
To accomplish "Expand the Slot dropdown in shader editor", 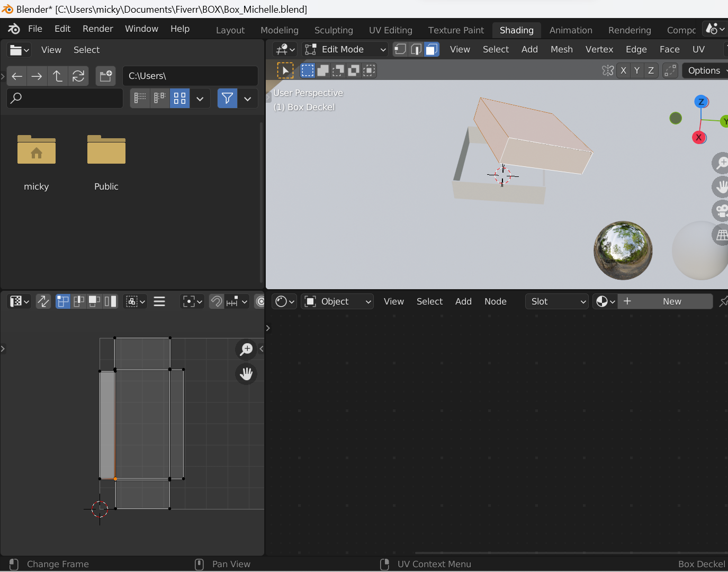I will pos(557,301).
